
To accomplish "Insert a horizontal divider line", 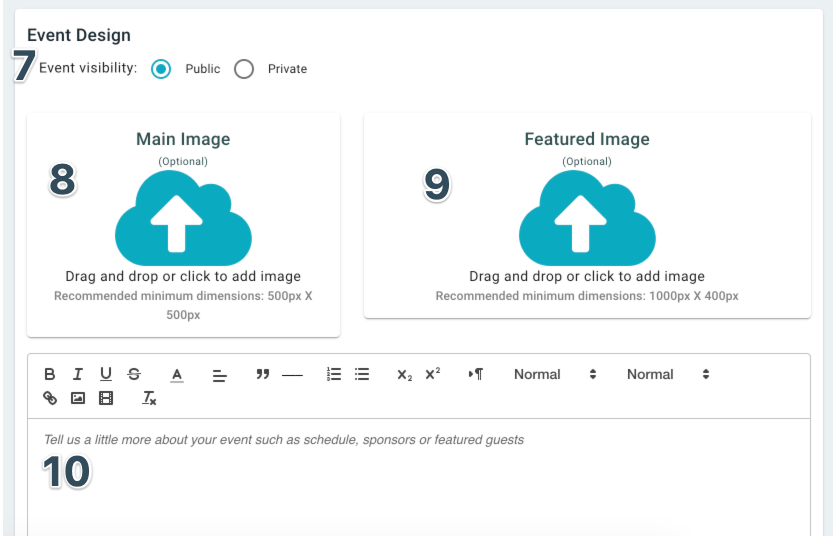I will click(x=292, y=375).
